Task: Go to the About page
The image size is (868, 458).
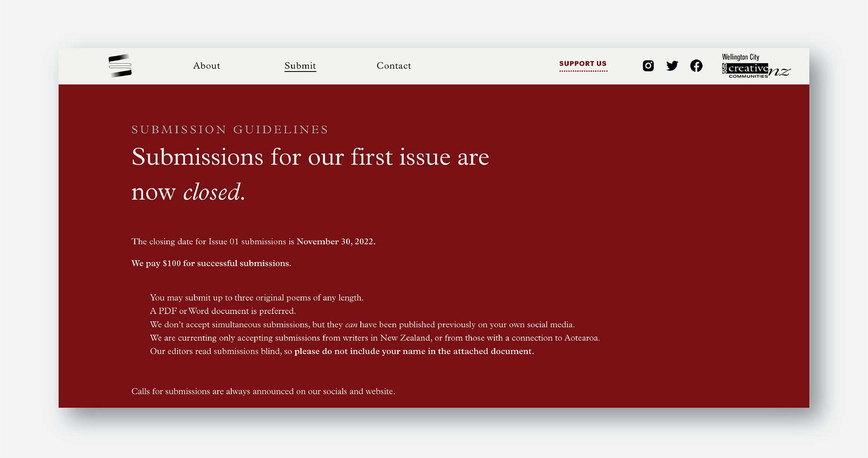Action: tap(207, 66)
